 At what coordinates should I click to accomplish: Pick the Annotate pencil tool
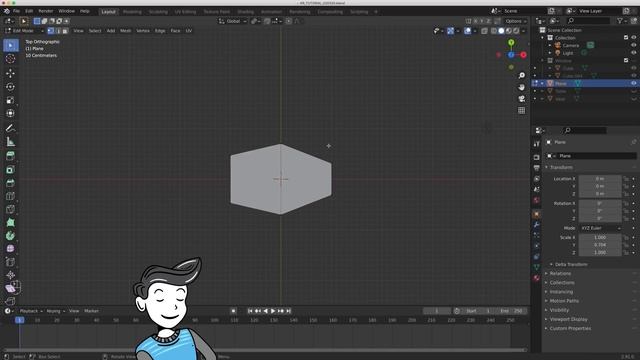pyautogui.click(x=11, y=128)
